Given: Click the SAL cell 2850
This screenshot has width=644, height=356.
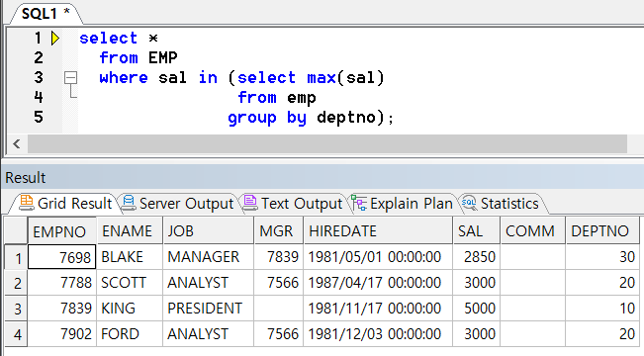Looking at the screenshot, I should coord(477,257).
